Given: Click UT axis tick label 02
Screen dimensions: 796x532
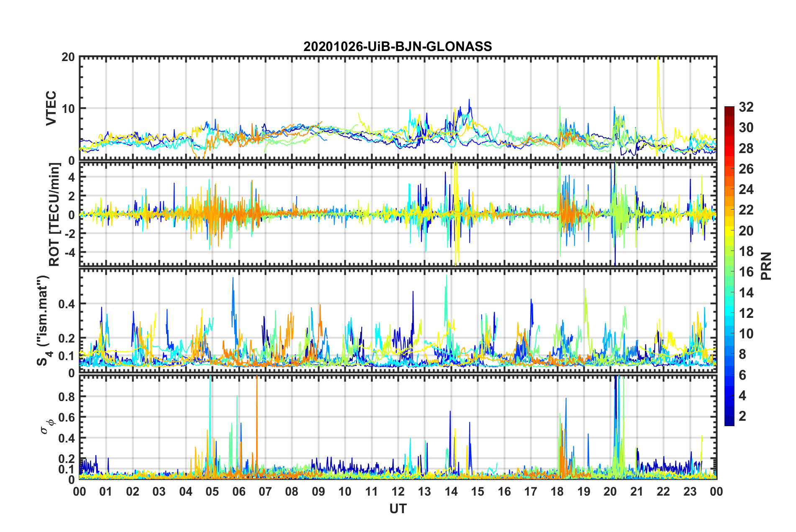Looking at the screenshot, I should click(133, 492).
